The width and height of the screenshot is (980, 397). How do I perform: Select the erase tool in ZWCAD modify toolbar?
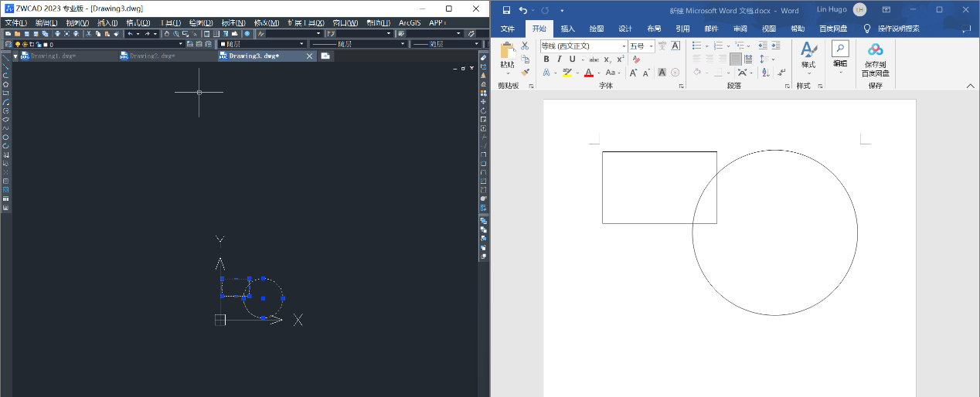click(x=483, y=58)
